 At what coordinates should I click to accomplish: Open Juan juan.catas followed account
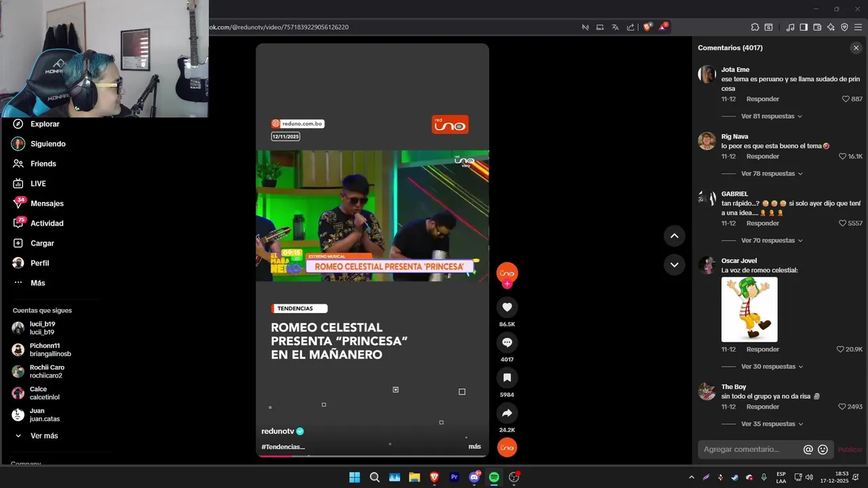tap(36, 415)
